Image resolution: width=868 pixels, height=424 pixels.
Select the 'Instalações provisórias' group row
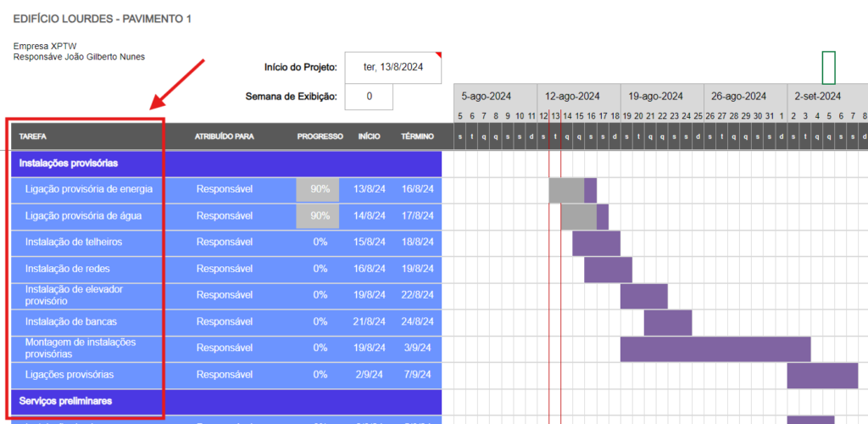tap(226, 164)
